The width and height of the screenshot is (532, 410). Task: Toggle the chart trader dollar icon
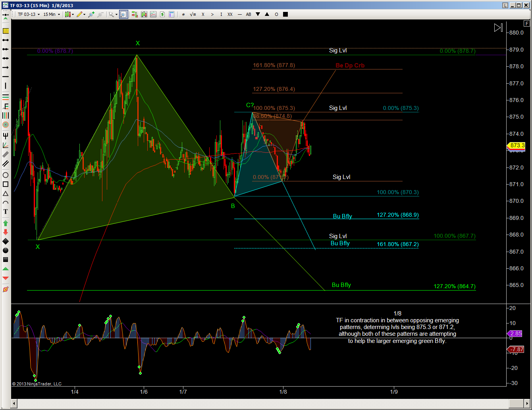pos(162,14)
